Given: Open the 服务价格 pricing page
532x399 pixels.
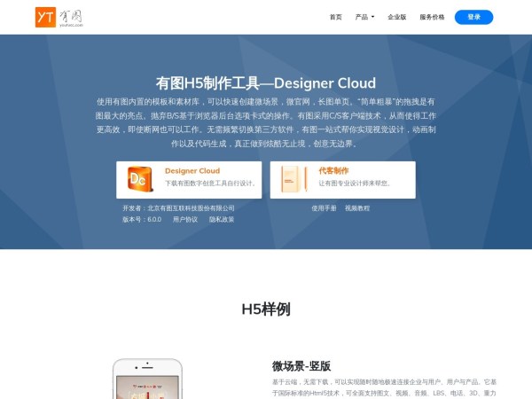Looking at the screenshot, I should (432, 17).
